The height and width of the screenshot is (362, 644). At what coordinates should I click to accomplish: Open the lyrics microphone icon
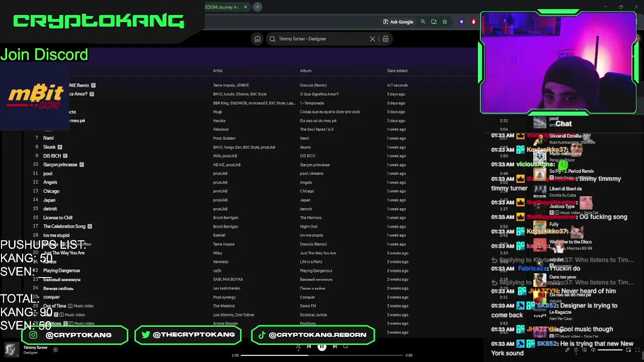click(x=567, y=350)
